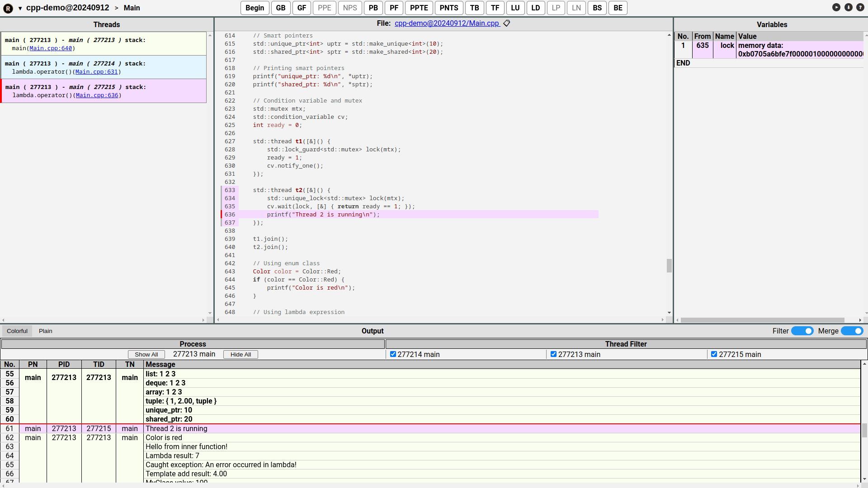Click the disabled PPE toolbar button
The height and width of the screenshot is (488, 868).
pos(325,8)
